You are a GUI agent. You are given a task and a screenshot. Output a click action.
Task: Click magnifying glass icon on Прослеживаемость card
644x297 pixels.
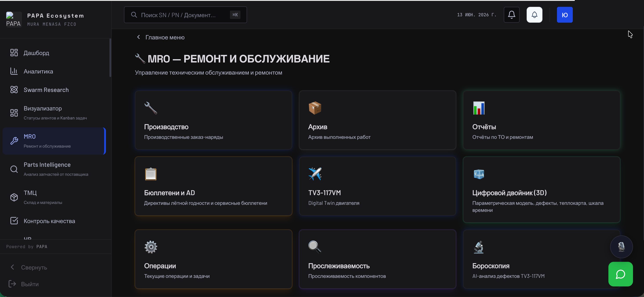click(x=315, y=247)
